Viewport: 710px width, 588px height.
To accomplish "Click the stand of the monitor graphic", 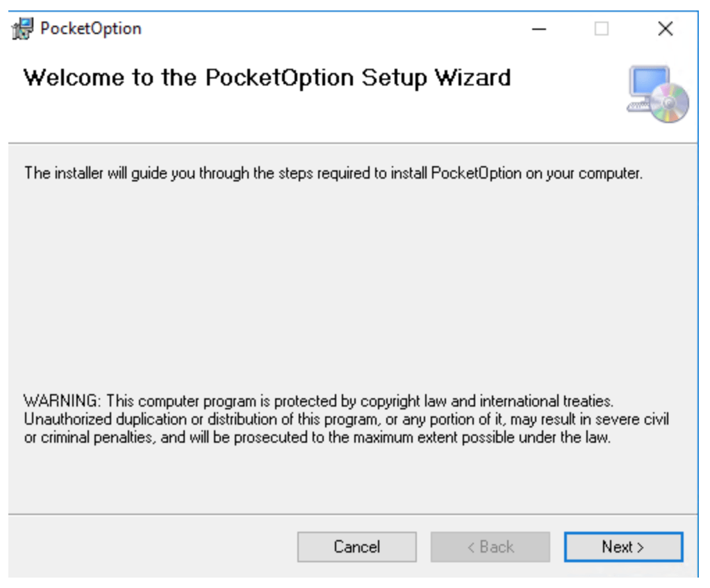I will (648, 99).
